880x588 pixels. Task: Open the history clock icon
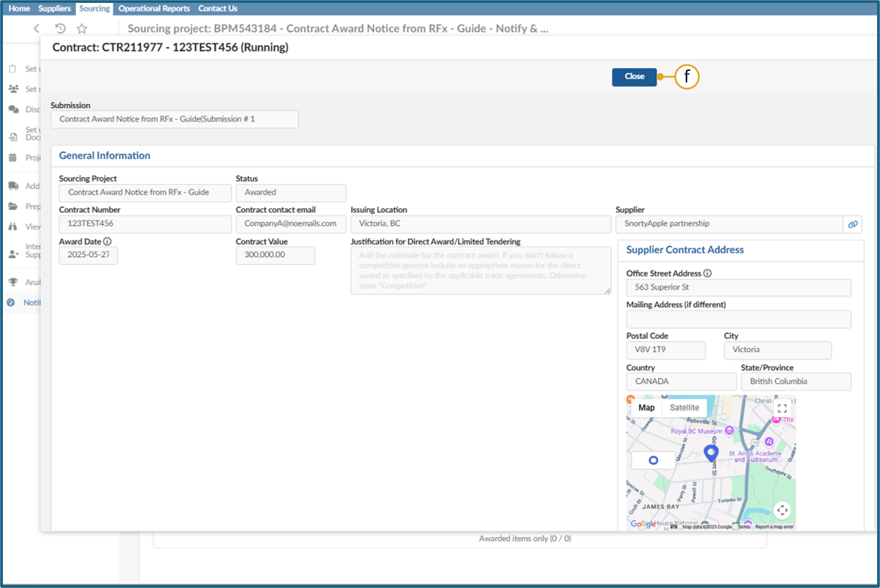(60, 29)
